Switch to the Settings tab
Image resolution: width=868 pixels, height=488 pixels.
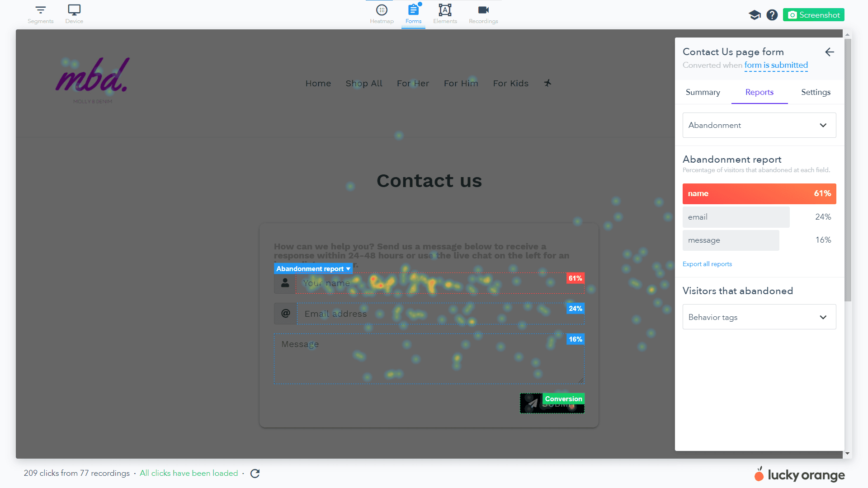(x=815, y=92)
